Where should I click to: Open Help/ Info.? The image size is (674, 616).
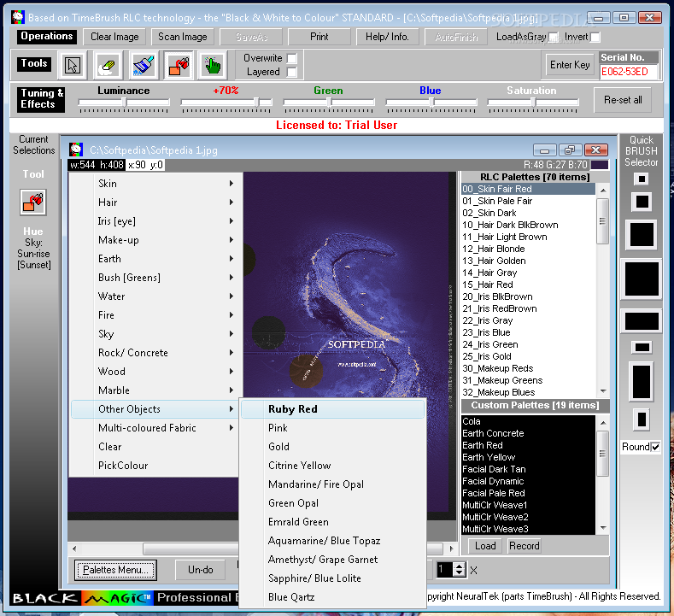coord(387,37)
